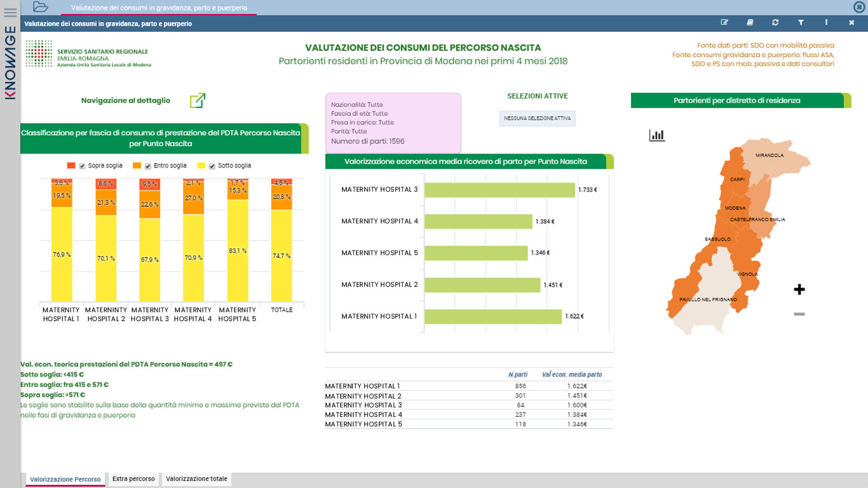Click the Maternity Hospital 3 bar, 1.733 €
The width and height of the screenshot is (868, 488).
[x=500, y=190]
